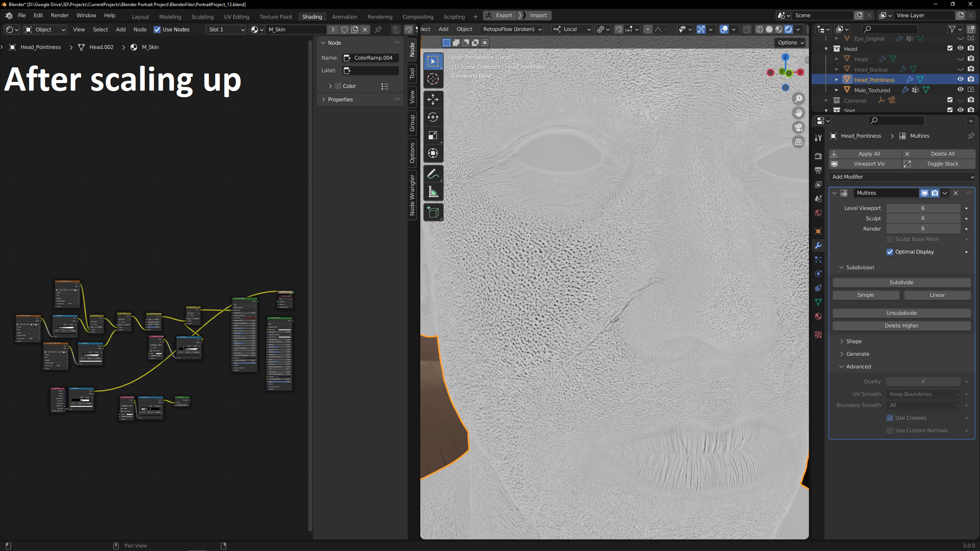
Task: Select the Rotate tool in viewport toolbar
Action: tap(433, 117)
